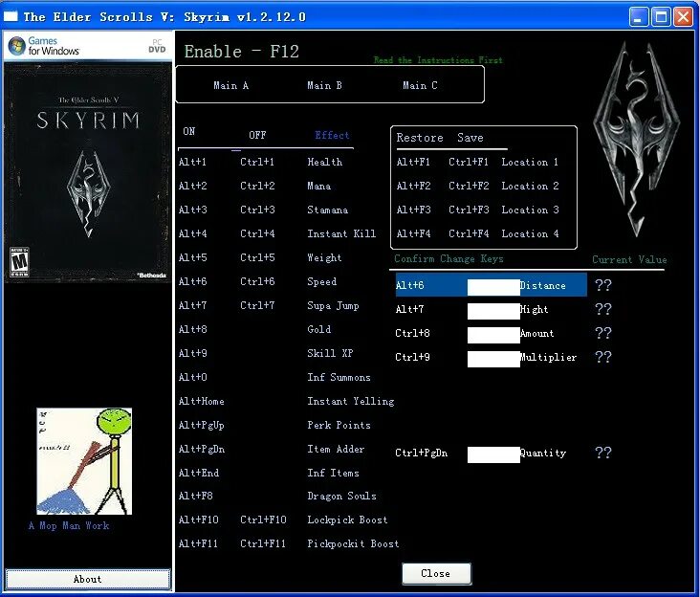The image size is (700, 597).
Task: Click 'Location 3' in the Restore/Save box
Action: pos(530,210)
